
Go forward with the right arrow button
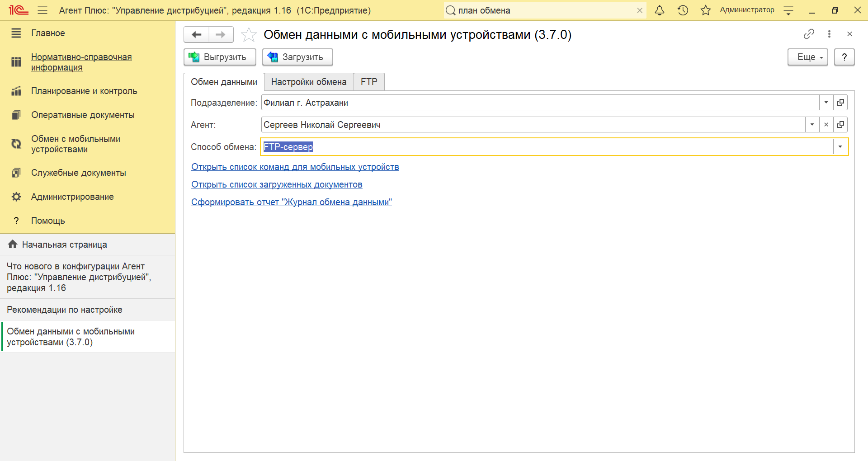tap(221, 34)
